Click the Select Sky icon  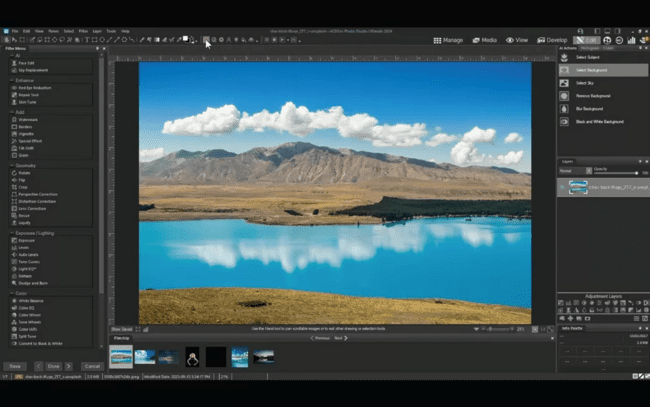pyautogui.click(x=564, y=83)
